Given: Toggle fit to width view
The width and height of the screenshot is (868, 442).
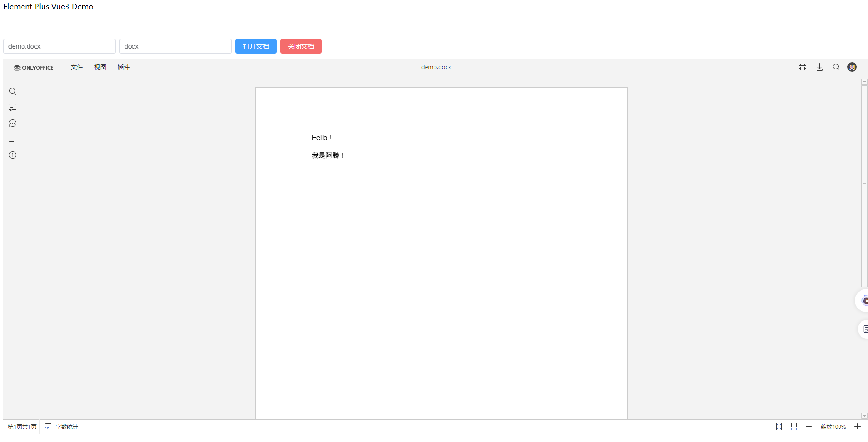Looking at the screenshot, I should [x=794, y=427].
